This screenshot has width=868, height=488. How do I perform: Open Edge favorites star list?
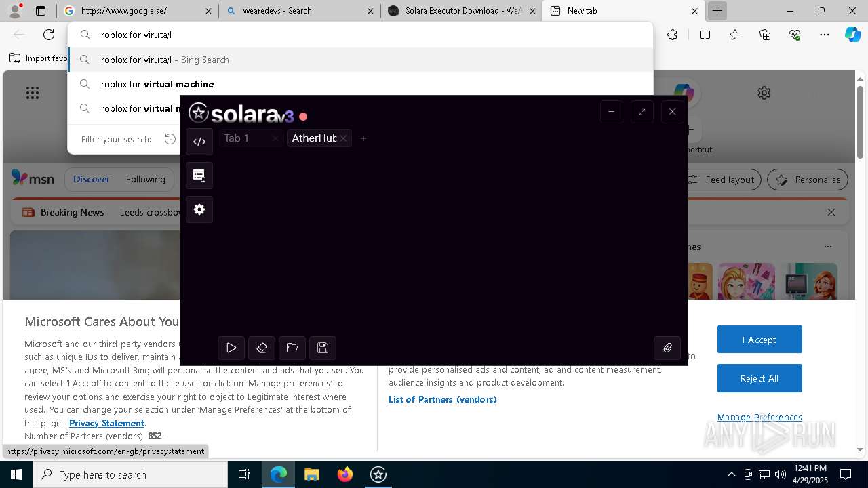coord(735,35)
